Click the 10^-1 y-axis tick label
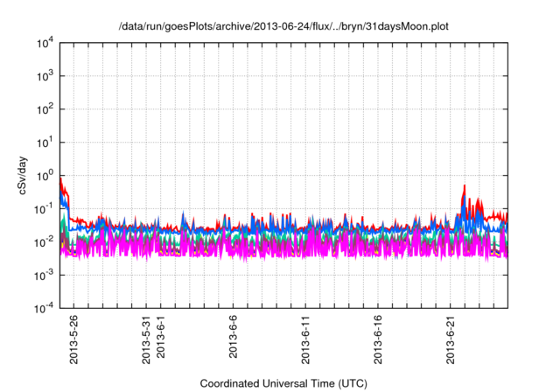The width and height of the screenshot is (560, 392). tap(44, 209)
